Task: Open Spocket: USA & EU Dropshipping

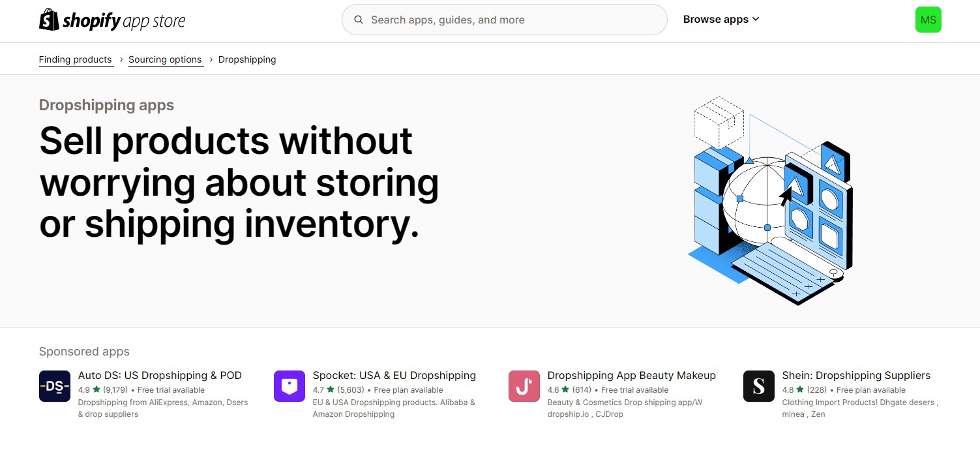Action: 394,376
